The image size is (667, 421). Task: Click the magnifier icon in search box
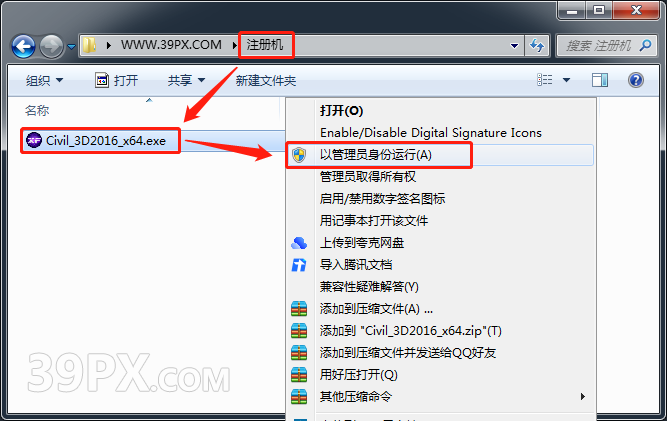click(645, 45)
